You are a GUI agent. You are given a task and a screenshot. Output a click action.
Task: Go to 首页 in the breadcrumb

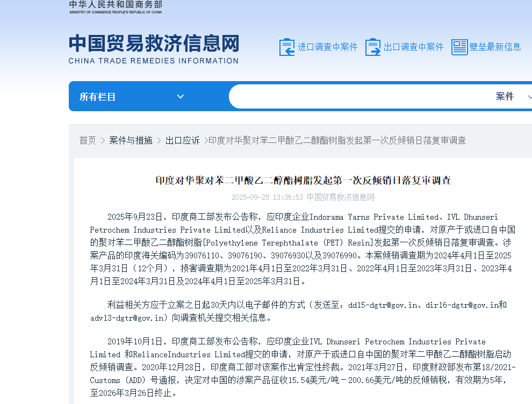(x=88, y=140)
